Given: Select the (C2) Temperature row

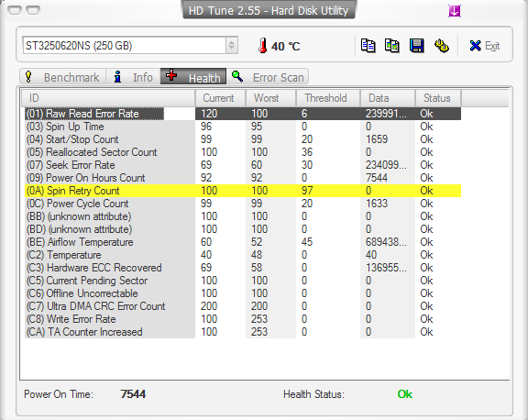Looking at the screenshot, I should point(243,255).
